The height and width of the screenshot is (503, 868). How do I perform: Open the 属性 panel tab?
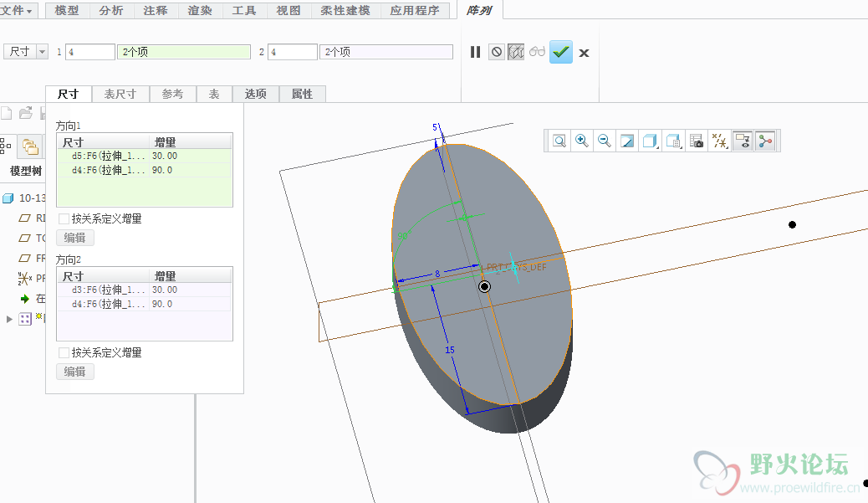(302, 94)
